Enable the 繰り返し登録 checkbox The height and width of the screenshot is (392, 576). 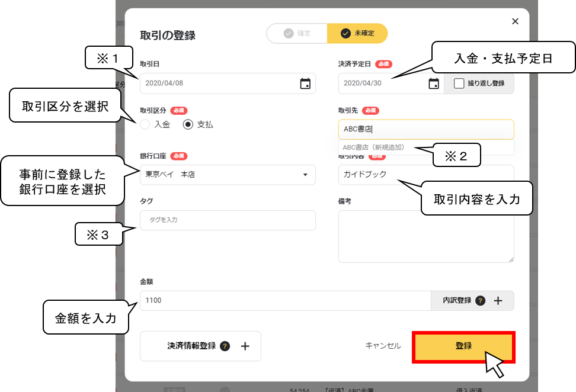459,83
